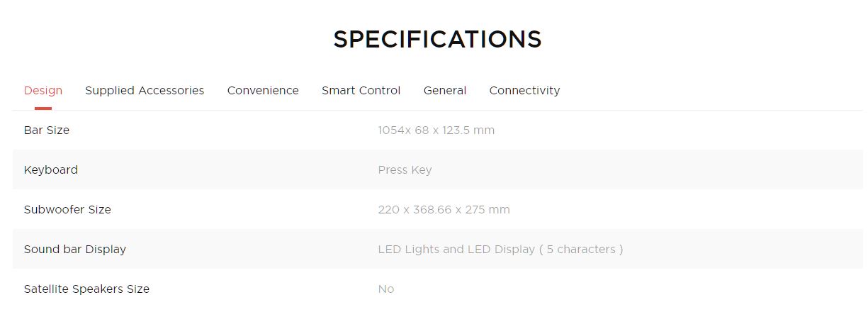Click the LED Lights and LED Display text
The height and width of the screenshot is (312, 868).
[x=456, y=250]
